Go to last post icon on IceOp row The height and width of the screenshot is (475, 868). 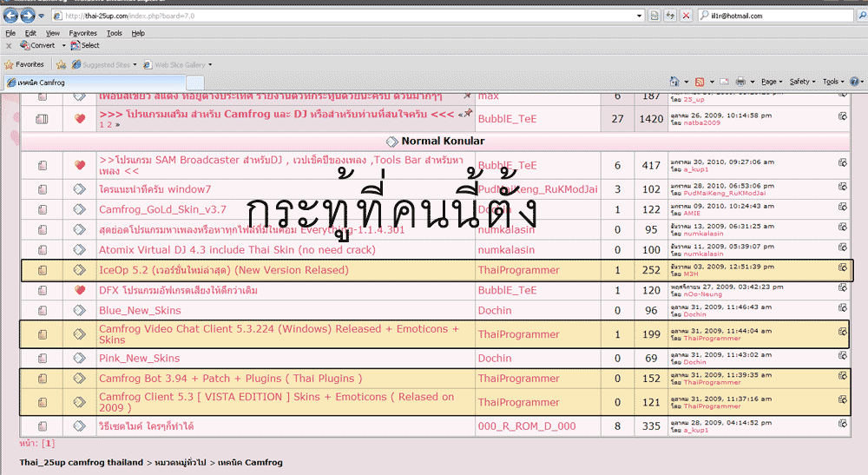tap(843, 267)
